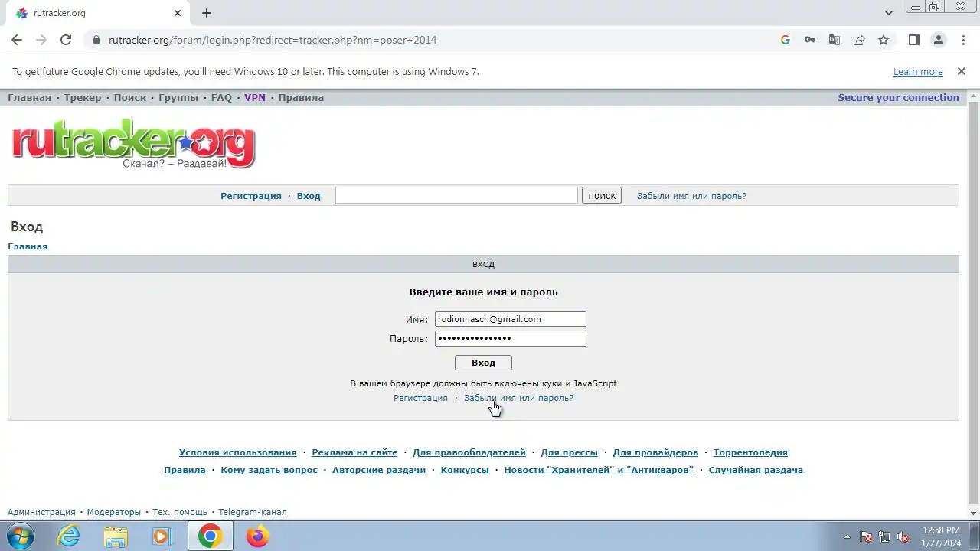980x551 pixels.
Task: Open Торрентопедия link
Action: pyautogui.click(x=750, y=452)
